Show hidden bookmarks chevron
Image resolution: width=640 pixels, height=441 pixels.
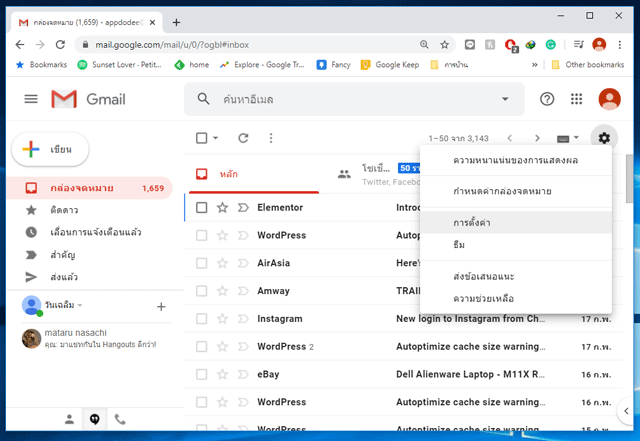pyautogui.click(x=534, y=65)
